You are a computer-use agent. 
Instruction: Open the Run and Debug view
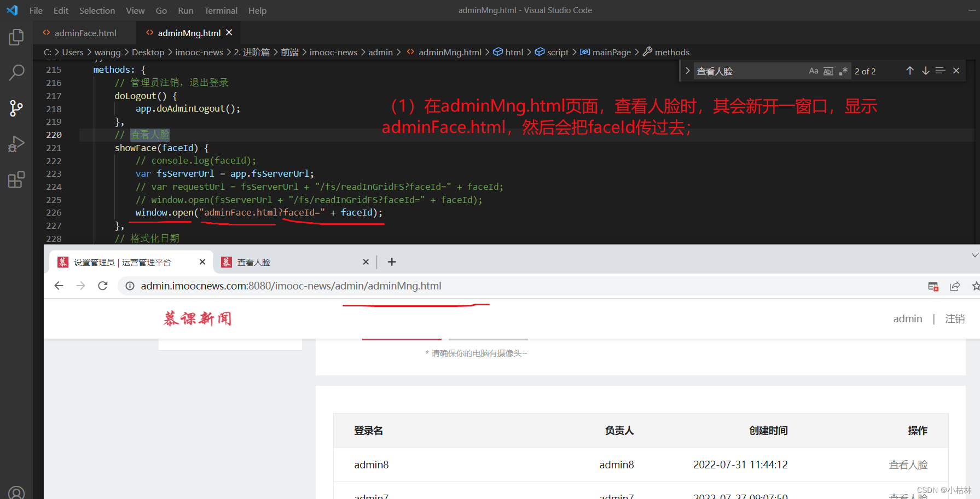pyautogui.click(x=16, y=143)
